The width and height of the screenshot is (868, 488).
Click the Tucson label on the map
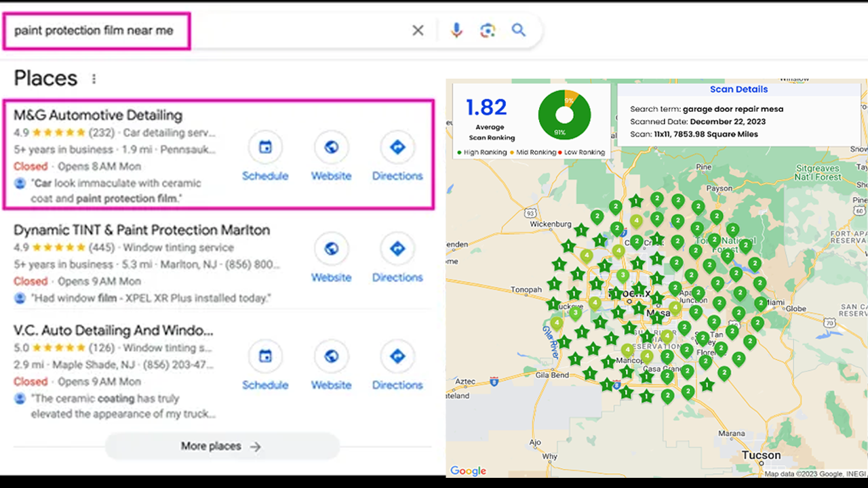coord(761,455)
